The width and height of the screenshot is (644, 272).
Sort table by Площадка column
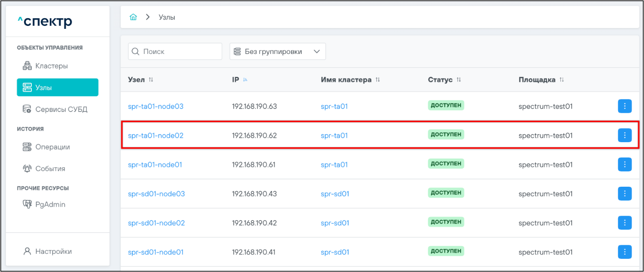[x=562, y=80]
